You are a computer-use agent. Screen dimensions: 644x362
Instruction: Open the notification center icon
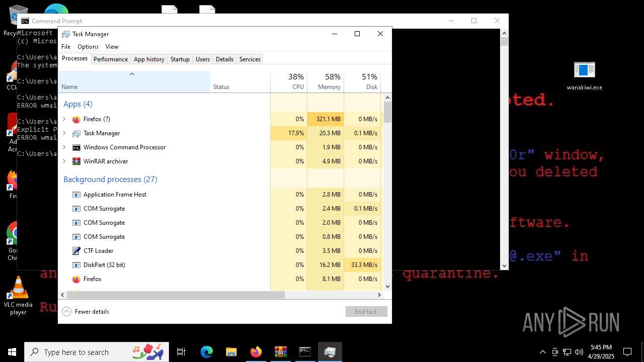[627, 352]
